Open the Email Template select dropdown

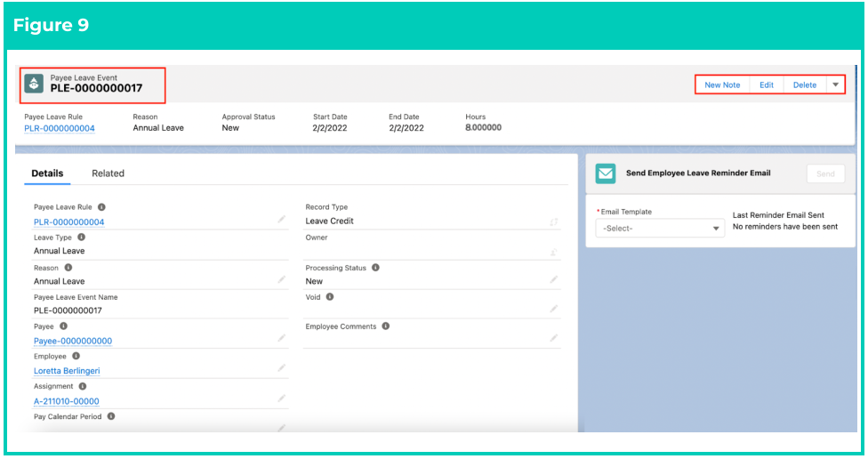pos(660,228)
